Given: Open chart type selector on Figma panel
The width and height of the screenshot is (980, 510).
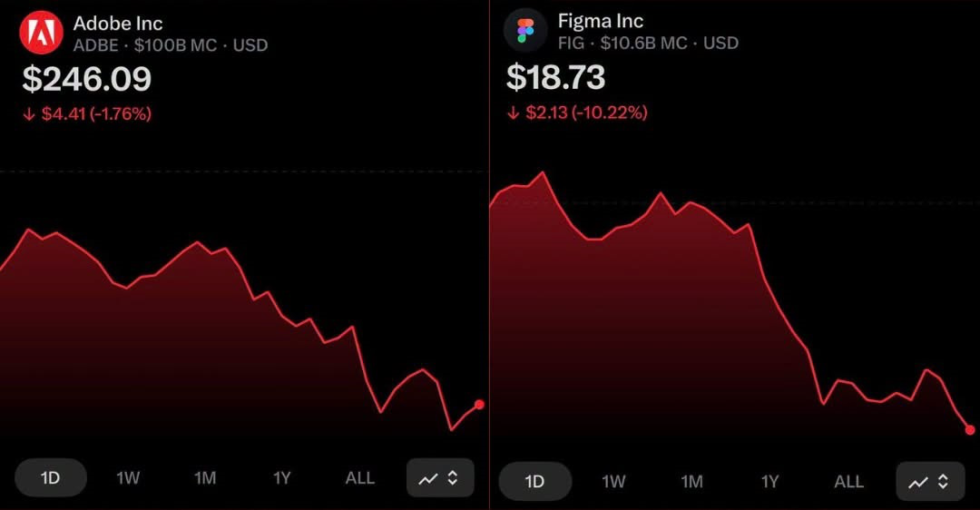Looking at the screenshot, I should coord(930,481).
